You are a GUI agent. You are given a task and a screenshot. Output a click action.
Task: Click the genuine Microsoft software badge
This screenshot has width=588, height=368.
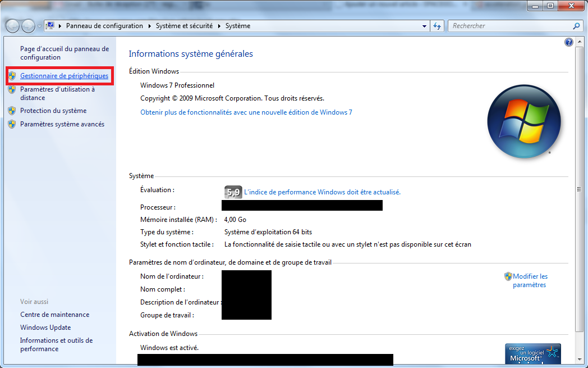tap(533, 353)
